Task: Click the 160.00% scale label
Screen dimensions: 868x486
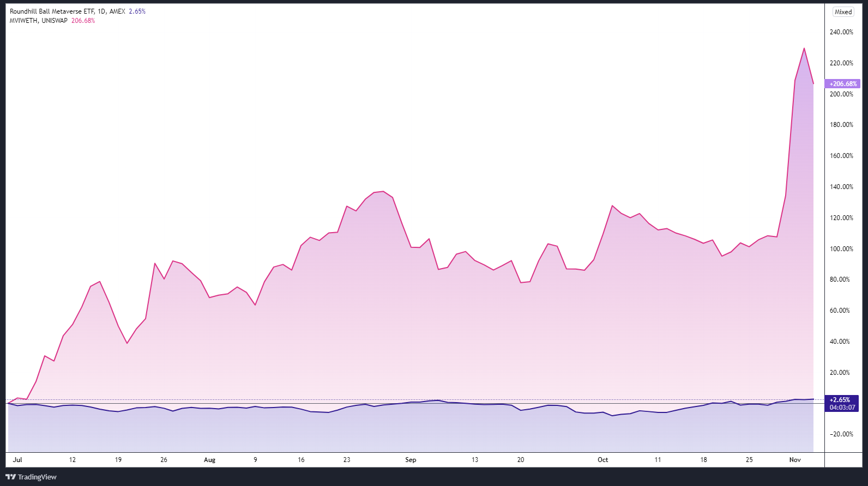Action: point(841,156)
